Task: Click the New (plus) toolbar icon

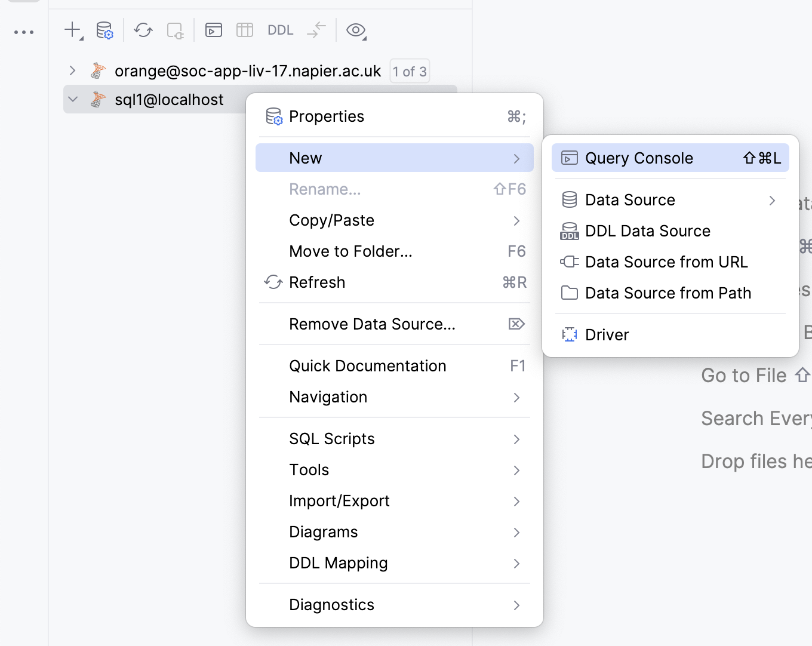Action: click(73, 30)
